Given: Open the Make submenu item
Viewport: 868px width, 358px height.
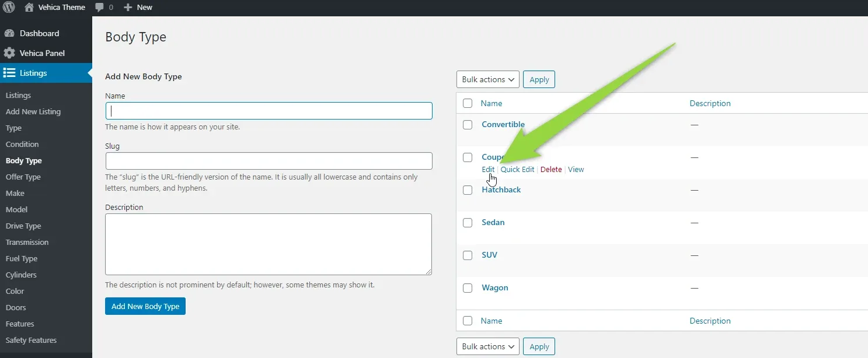Looking at the screenshot, I should (15, 193).
